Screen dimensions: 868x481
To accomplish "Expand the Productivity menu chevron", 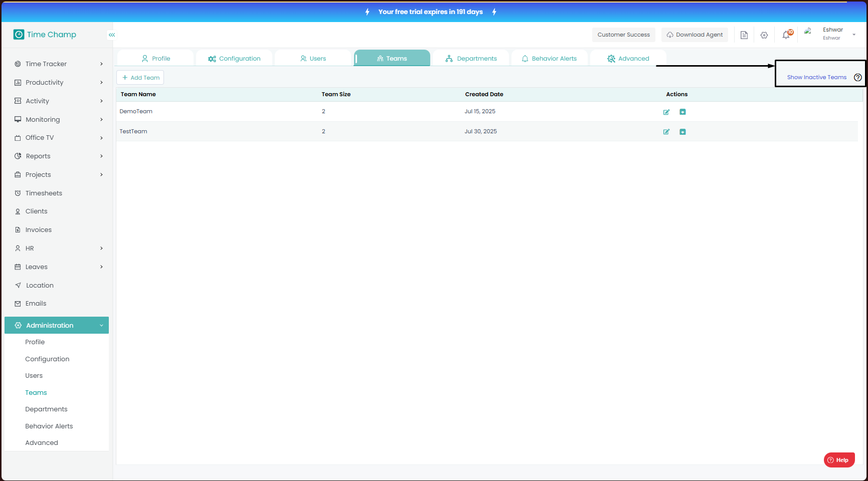I will point(101,83).
